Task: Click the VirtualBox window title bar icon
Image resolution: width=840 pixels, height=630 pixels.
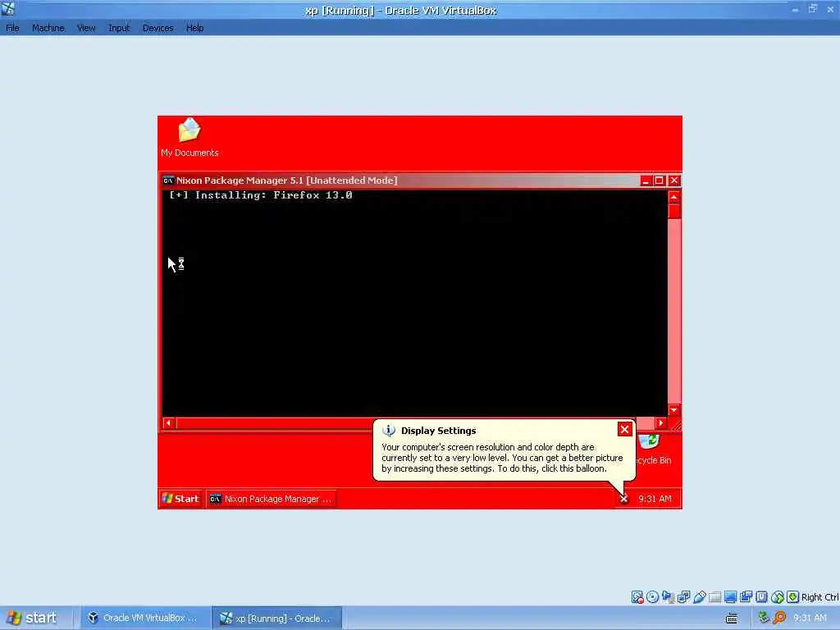Action: click(8, 8)
